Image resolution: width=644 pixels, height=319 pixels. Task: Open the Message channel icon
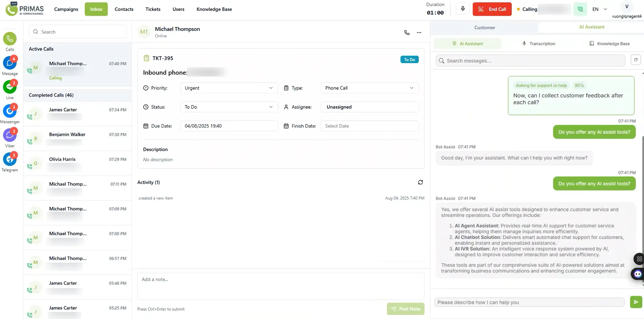click(x=10, y=63)
